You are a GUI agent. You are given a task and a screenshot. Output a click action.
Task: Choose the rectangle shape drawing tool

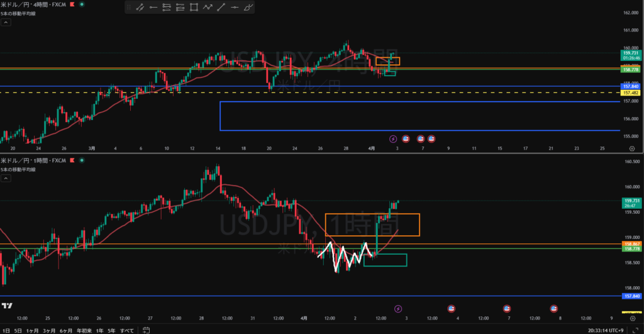[x=194, y=8]
